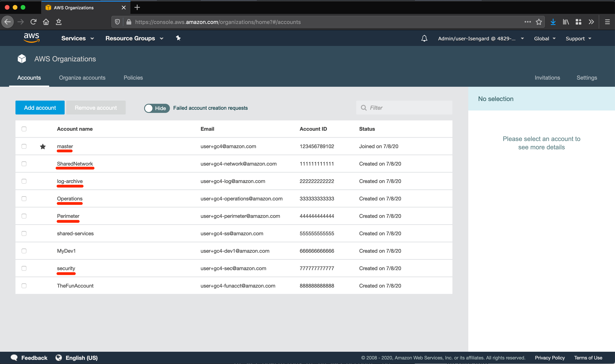Image resolution: width=615 pixels, height=364 pixels.
Task: Check the master account checkbox
Action: (x=24, y=146)
